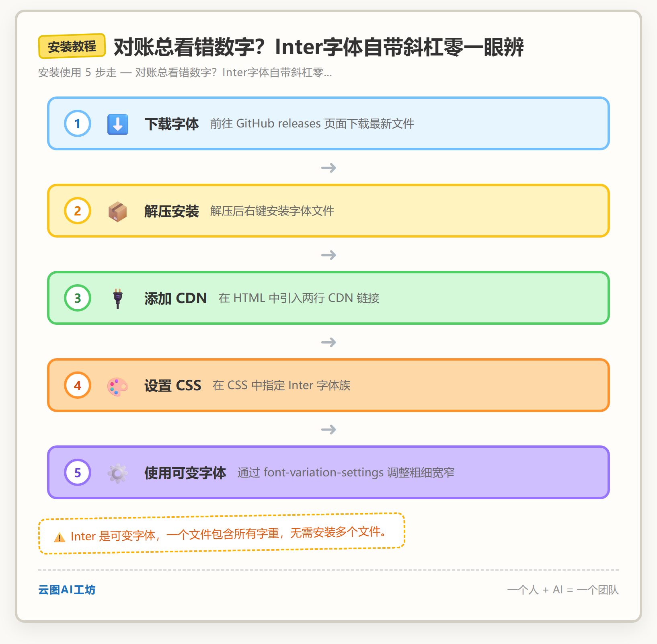Click the 使用可变字体 step title
The height and width of the screenshot is (644, 657).
[185, 473]
